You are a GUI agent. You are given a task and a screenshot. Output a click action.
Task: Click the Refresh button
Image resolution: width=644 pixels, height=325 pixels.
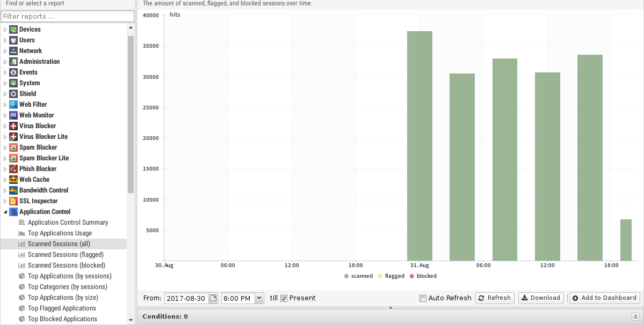click(495, 298)
